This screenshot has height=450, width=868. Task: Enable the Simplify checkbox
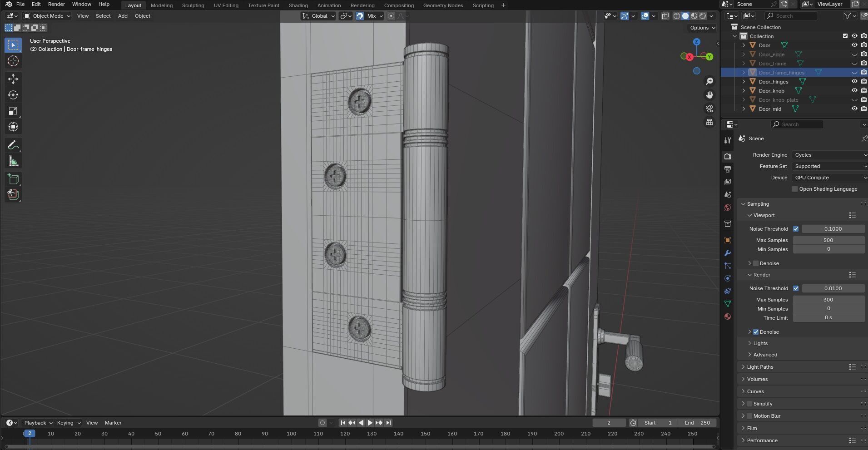(749, 404)
